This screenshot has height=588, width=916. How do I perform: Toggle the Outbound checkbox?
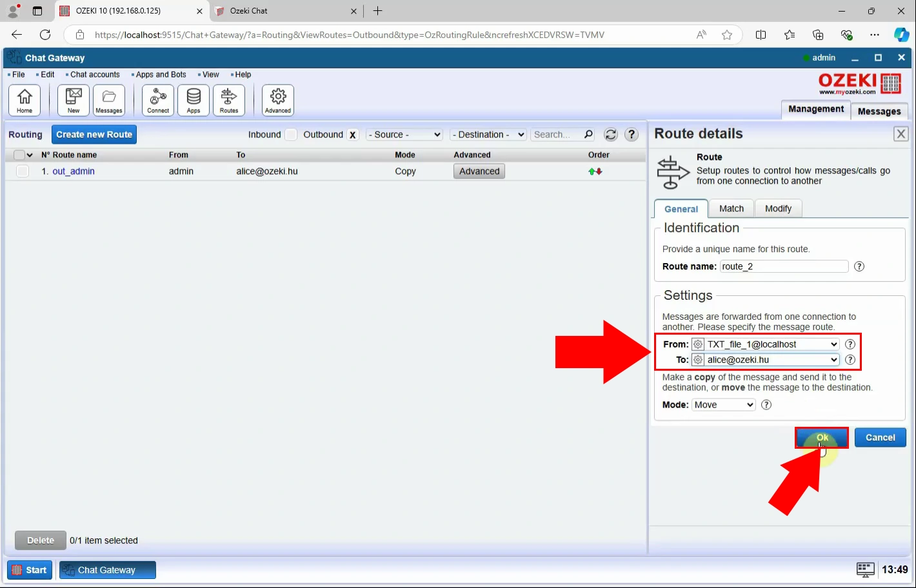[x=353, y=134]
